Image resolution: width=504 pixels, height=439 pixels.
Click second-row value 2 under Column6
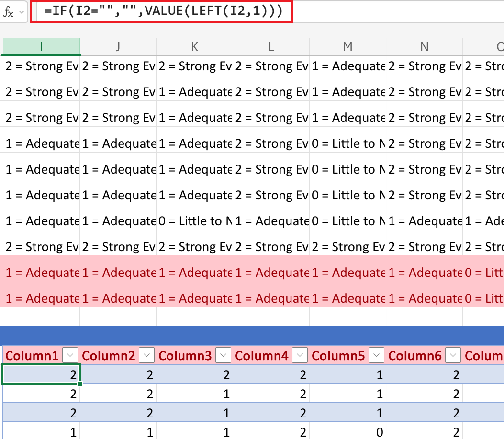click(x=424, y=394)
